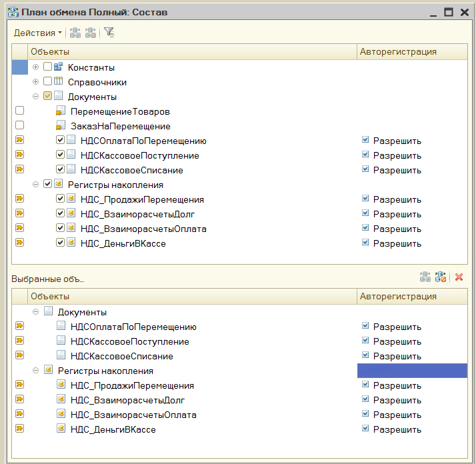Toggle checkbox in ПеремещениеТоваров row

[20, 111]
